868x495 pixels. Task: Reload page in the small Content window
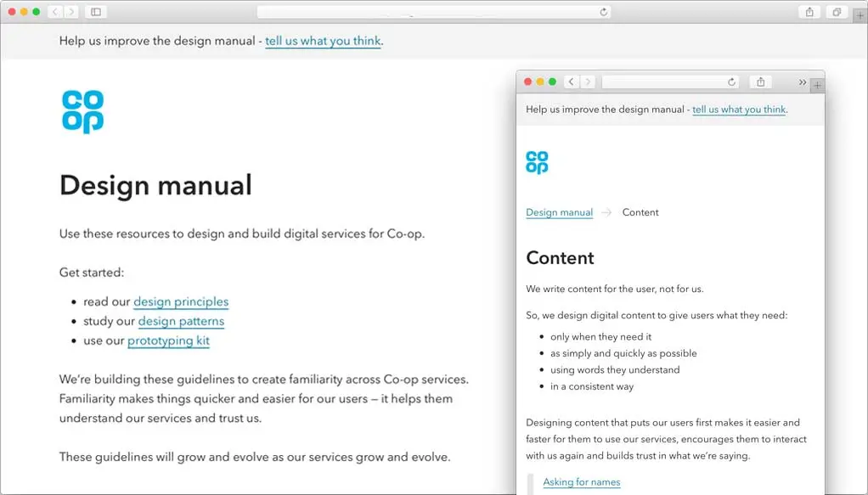pos(731,82)
